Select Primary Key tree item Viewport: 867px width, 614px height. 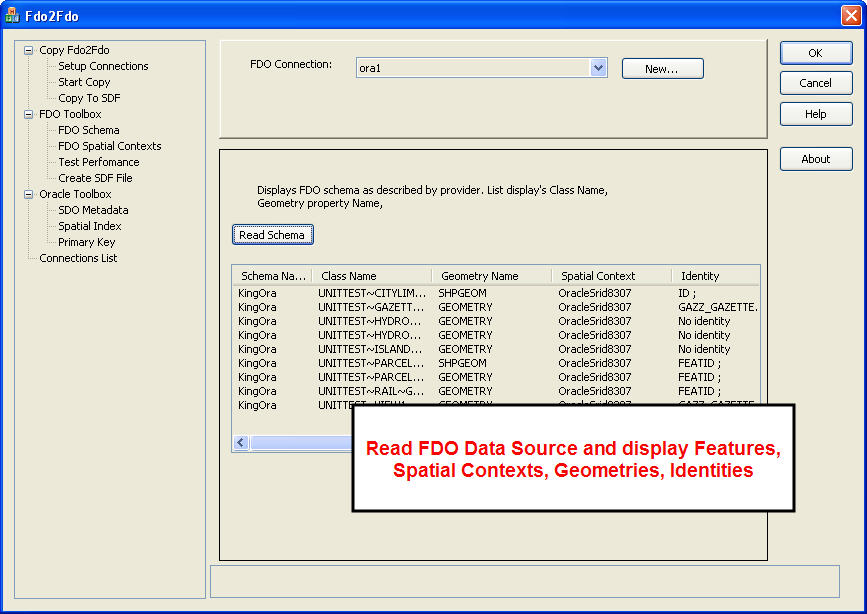pyautogui.click(x=86, y=243)
